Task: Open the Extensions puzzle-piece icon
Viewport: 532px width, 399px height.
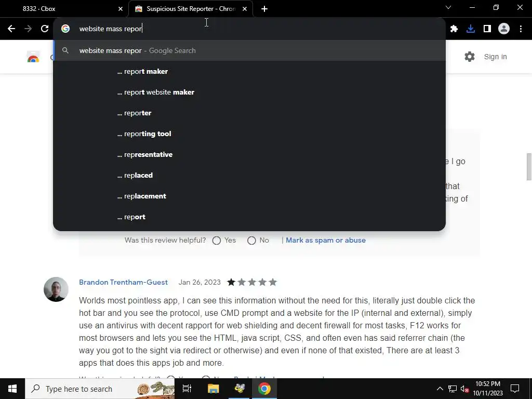Action: [454, 29]
